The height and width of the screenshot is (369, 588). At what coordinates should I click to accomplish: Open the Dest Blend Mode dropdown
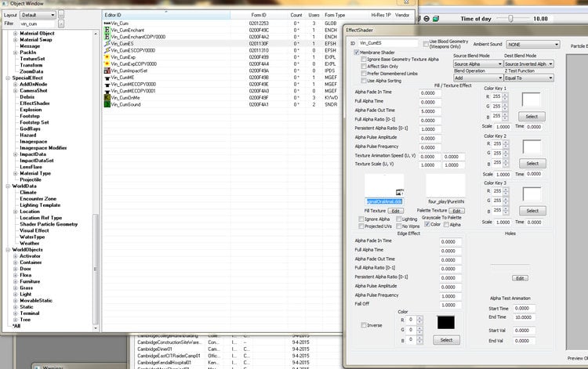pyautogui.click(x=528, y=64)
